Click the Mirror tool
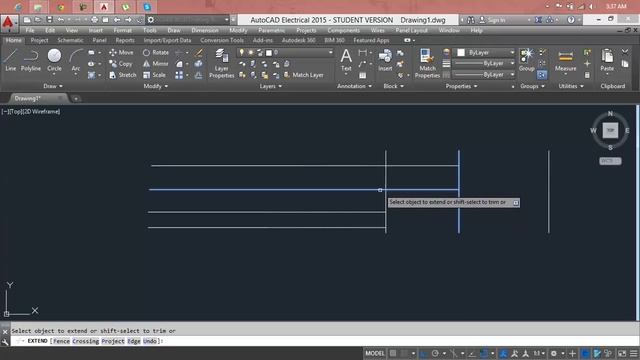This screenshot has height=360, width=640. pyautogui.click(x=156, y=64)
